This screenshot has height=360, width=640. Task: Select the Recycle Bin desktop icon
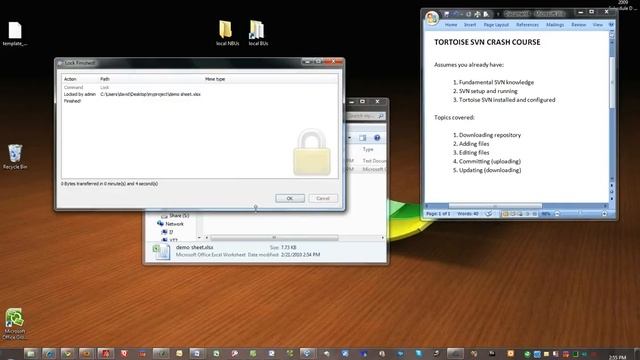click(15, 157)
